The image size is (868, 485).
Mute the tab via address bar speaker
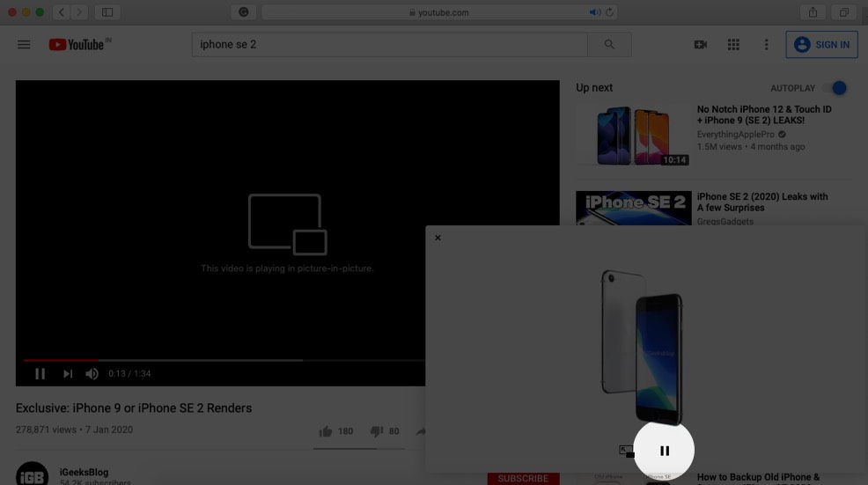pyautogui.click(x=594, y=12)
